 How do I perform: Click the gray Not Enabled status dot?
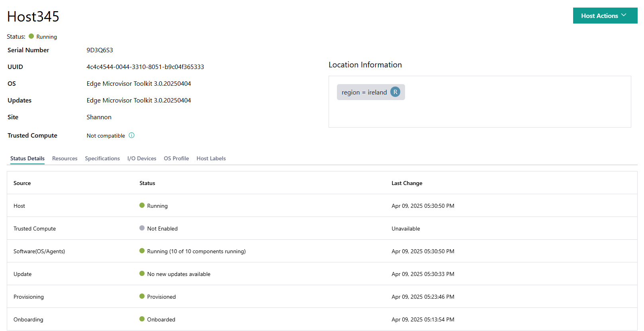142,228
